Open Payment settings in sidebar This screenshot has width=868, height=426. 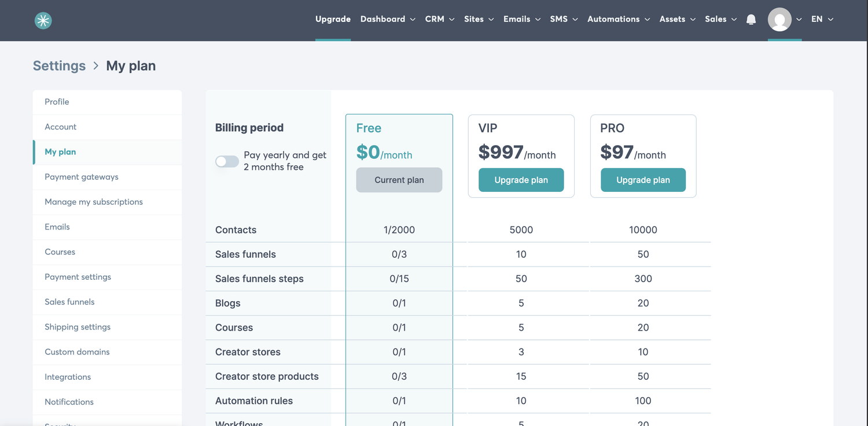point(107,277)
